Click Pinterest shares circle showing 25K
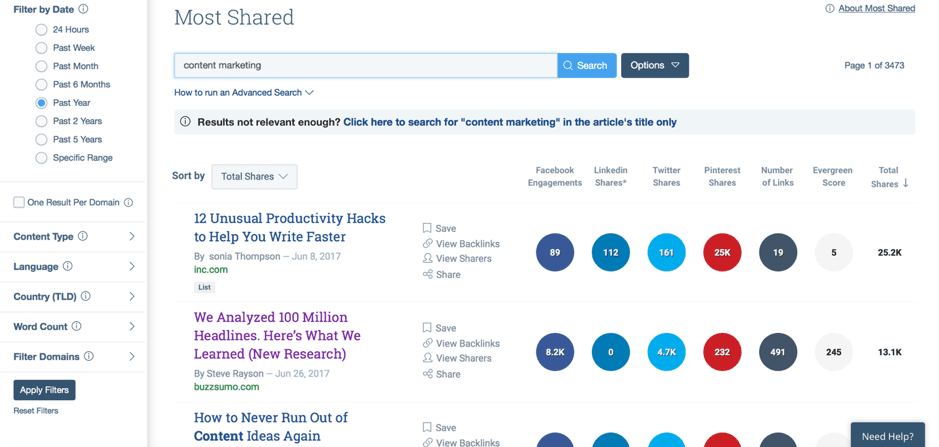The height and width of the screenshot is (447, 939). [x=722, y=252]
